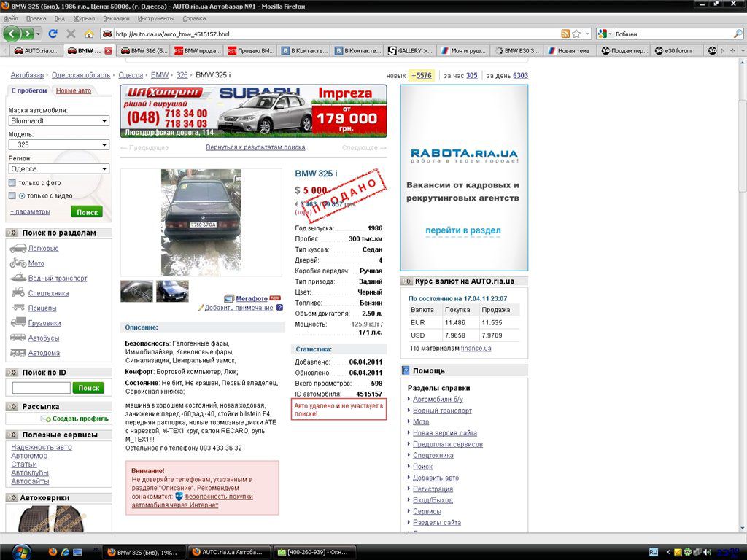The height and width of the screenshot is (560, 747).
Task: Open the Home page icon
Action: pos(89,34)
